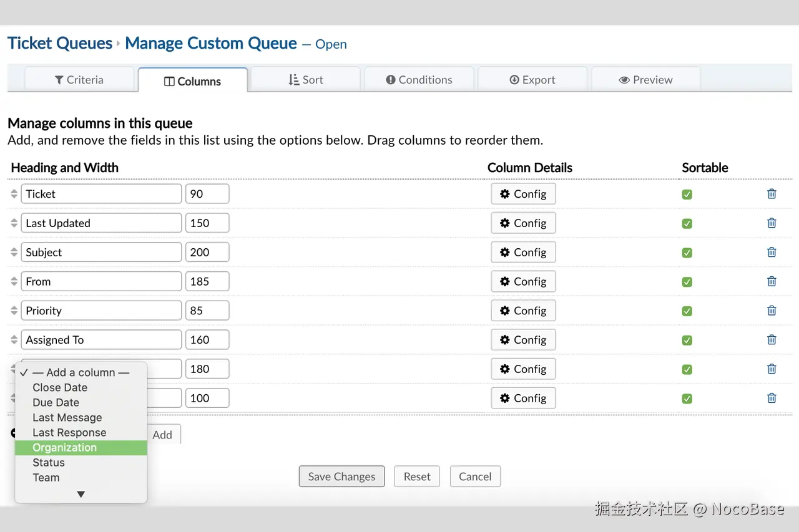Click the sort arrows handle next to Ticket

14,194
